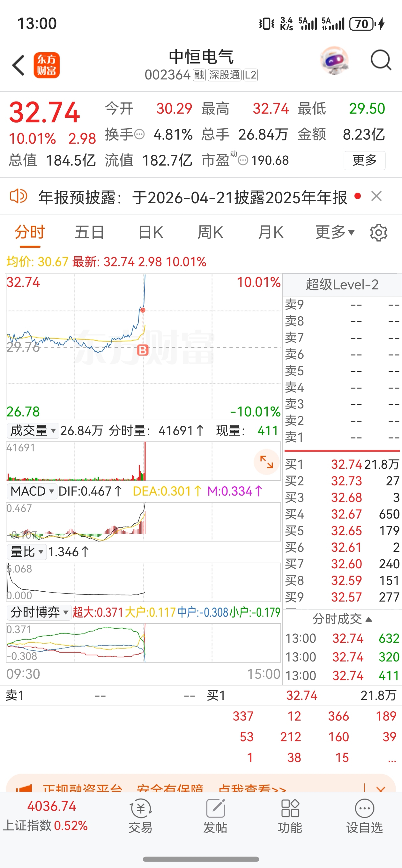Open the 交易 trade icon
Screen dimensions: 402x868
tap(140, 816)
